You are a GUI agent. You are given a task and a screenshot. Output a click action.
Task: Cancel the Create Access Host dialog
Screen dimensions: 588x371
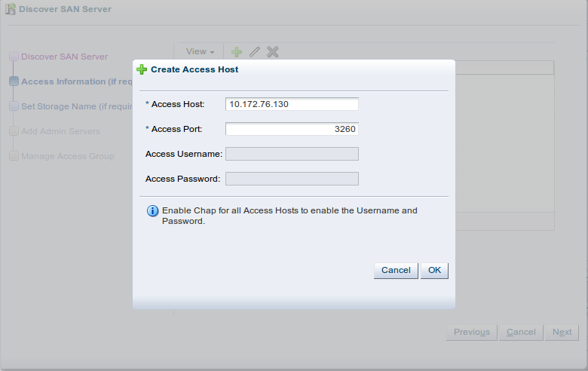tap(396, 270)
